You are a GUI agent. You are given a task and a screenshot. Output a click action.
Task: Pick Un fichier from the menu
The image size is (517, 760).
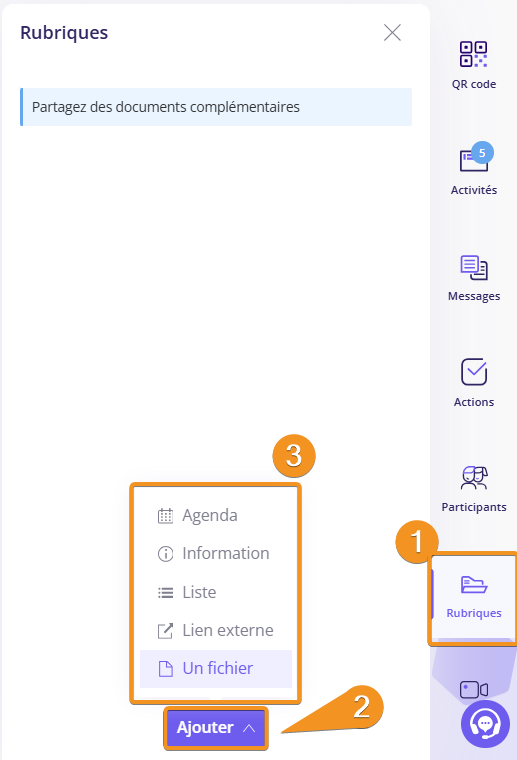pyautogui.click(x=216, y=668)
